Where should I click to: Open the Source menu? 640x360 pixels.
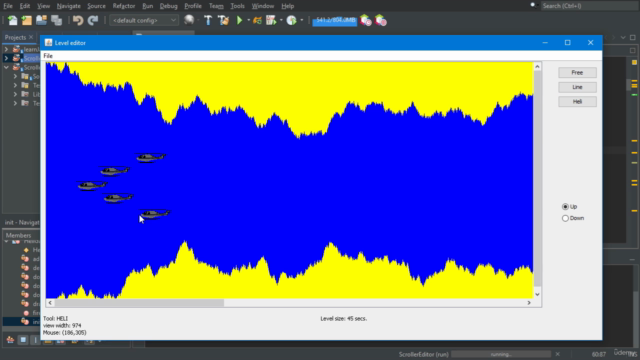(96, 6)
